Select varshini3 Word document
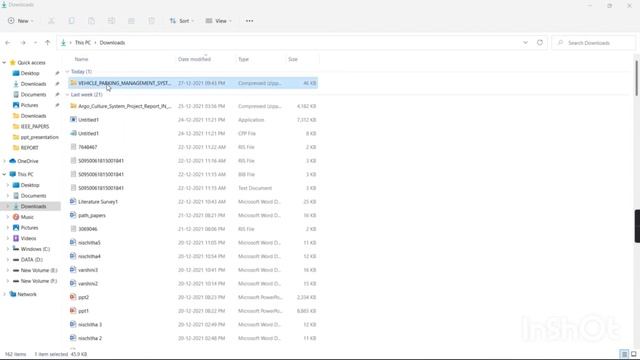The image size is (640, 360). 193,270
